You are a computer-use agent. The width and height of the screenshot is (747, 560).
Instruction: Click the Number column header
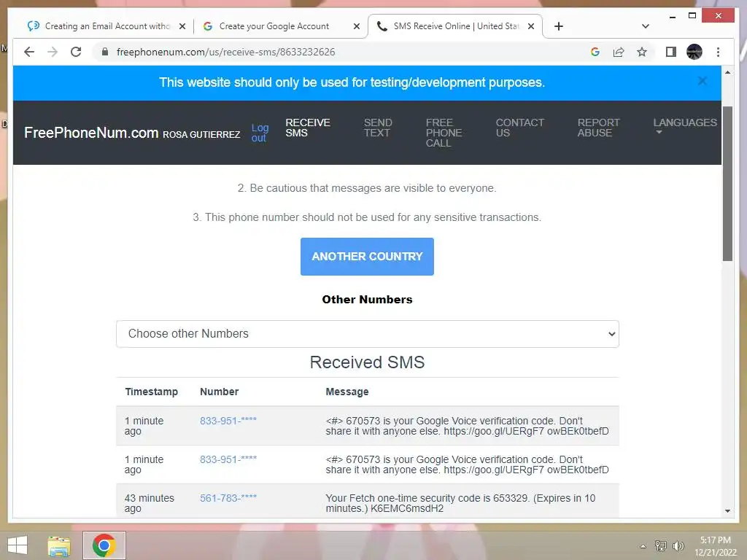point(219,392)
